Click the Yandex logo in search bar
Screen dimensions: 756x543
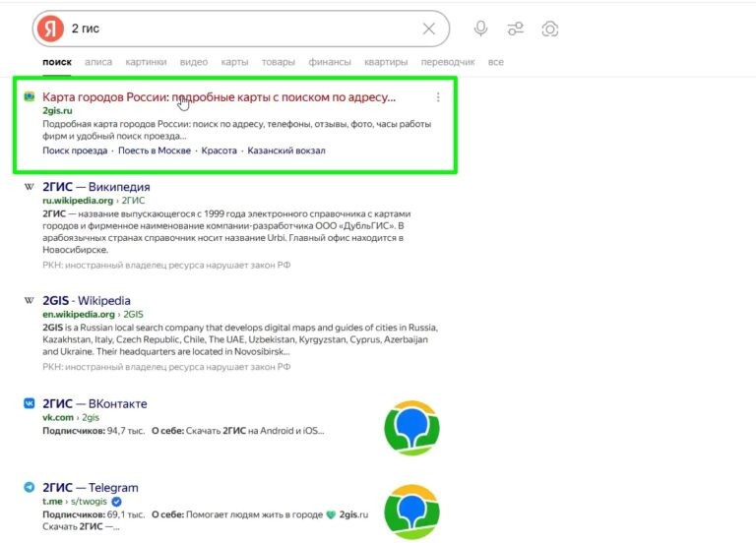coord(50,29)
